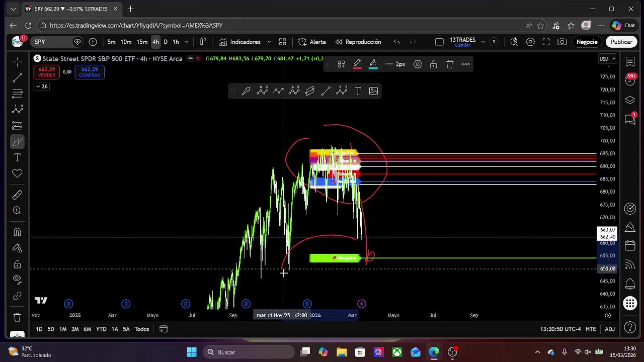Open the Indicadores dialog
Screen dimensions: 644x362
pos(240,42)
